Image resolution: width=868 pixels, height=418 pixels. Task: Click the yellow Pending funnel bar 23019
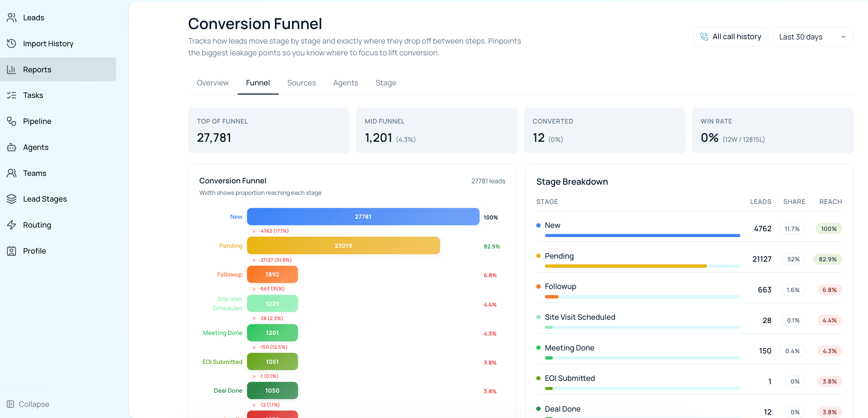point(344,246)
